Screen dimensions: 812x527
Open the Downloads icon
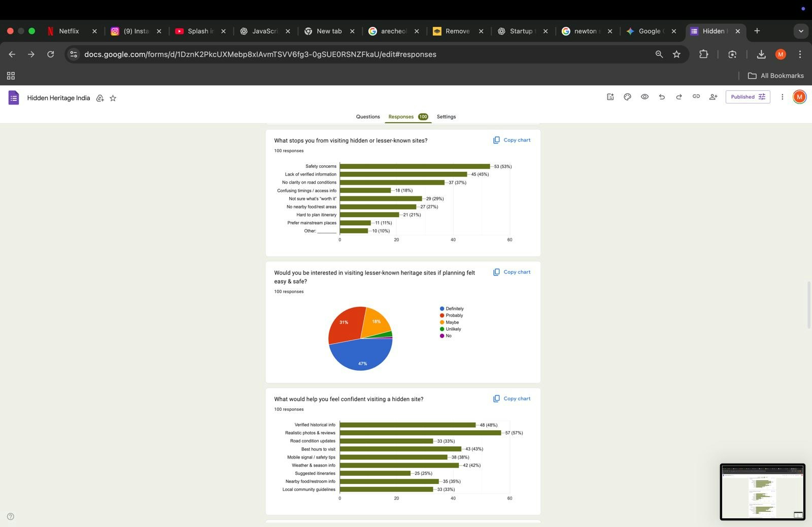click(761, 54)
